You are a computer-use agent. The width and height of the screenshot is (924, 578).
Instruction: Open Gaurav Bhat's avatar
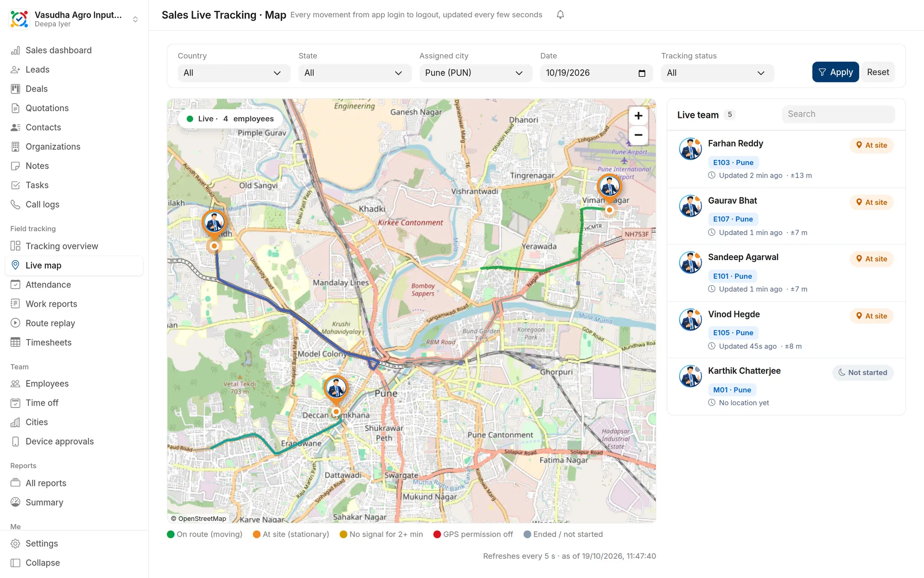(690, 206)
